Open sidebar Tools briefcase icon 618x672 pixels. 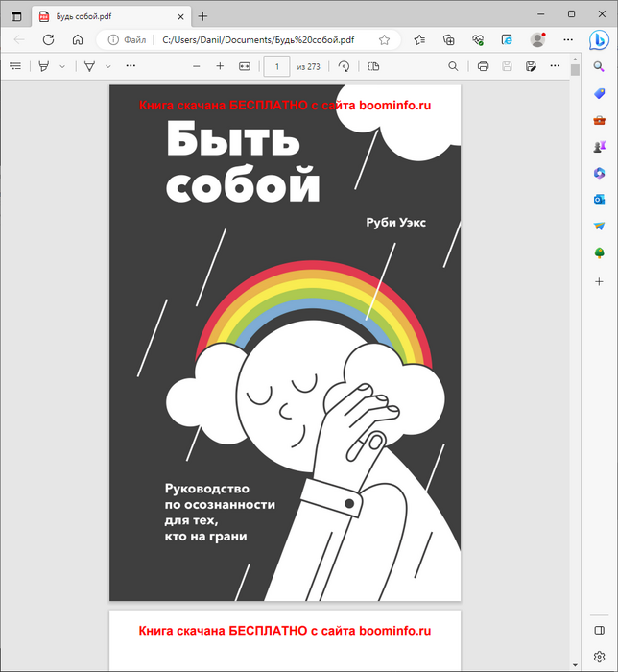point(599,120)
